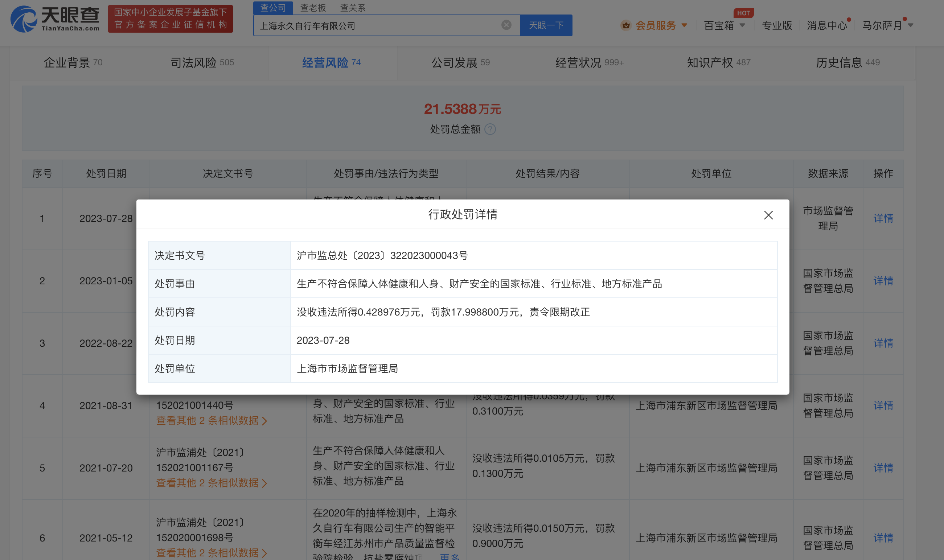
Task: Open 详情 for row 5 dated 2021-07-20
Action: 883,468
